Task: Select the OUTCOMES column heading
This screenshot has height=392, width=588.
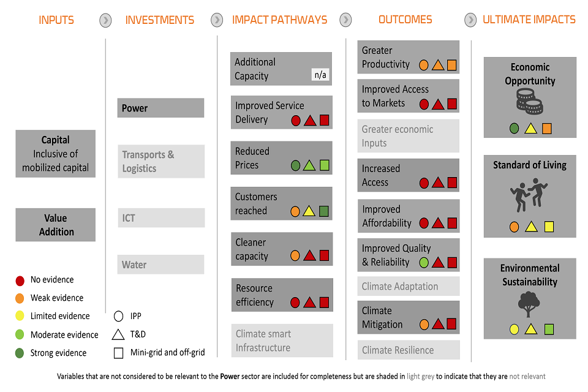Action: pos(405,20)
